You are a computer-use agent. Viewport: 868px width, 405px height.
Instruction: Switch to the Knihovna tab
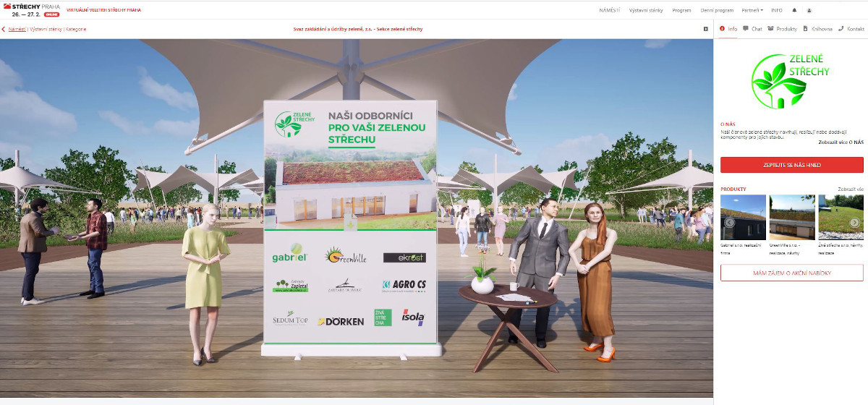point(817,29)
